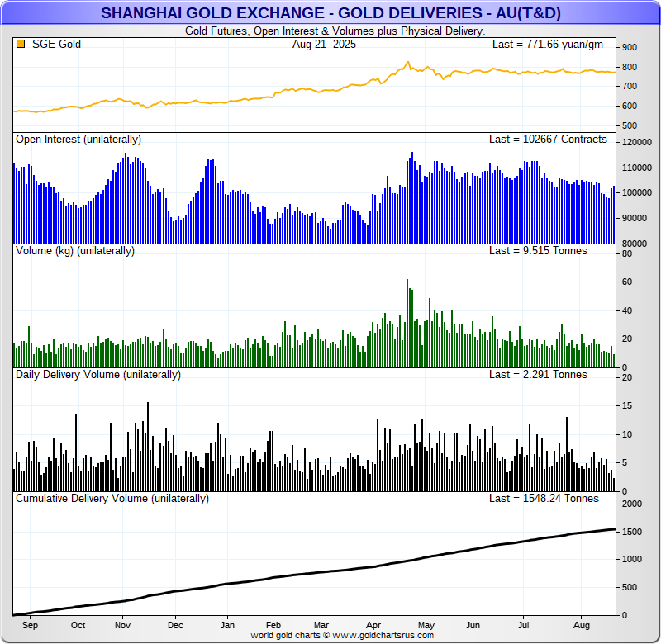Viewport: 661px width, 644px height.
Task: Click the '900' gold price axis value
Action: pyautogui.click(x=630, y=48)
